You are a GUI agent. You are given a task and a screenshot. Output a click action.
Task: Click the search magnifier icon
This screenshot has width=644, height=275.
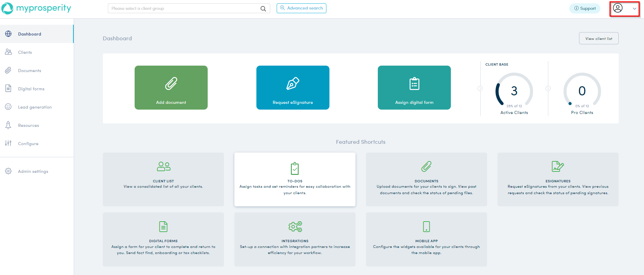(x=263, y=9)
